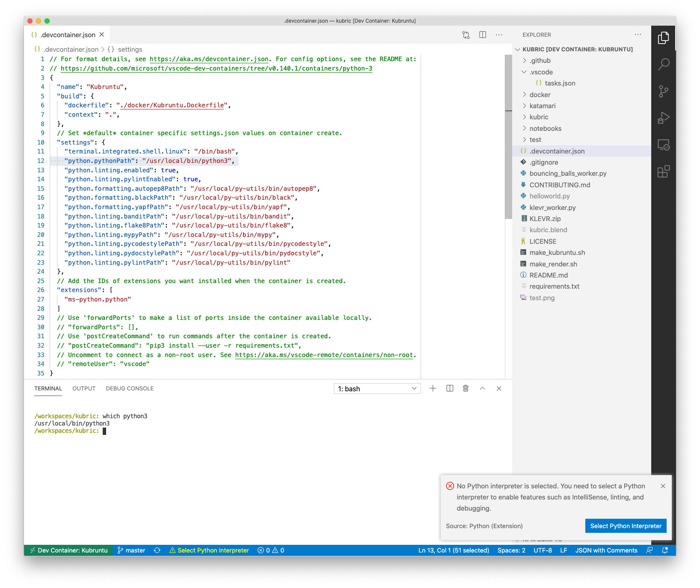Toggle maximized terminal panel with the chevron
This screenshot has width=700, height=588.
click(482, 388)
